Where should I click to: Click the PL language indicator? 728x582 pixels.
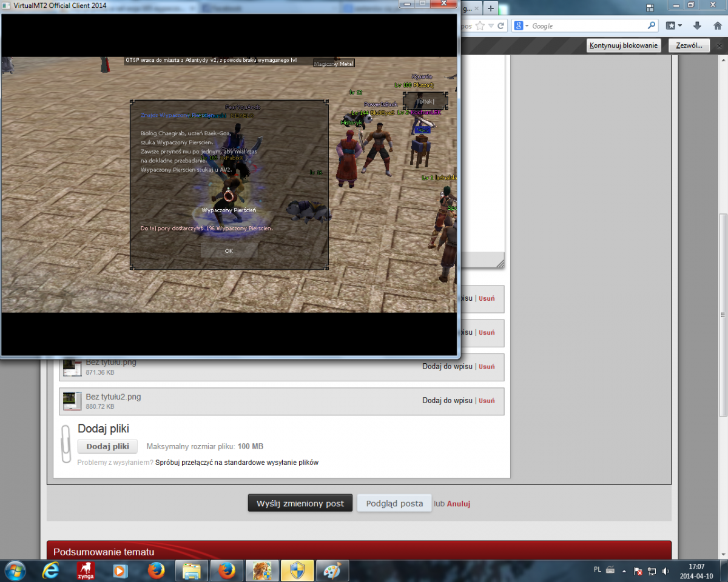597,570
